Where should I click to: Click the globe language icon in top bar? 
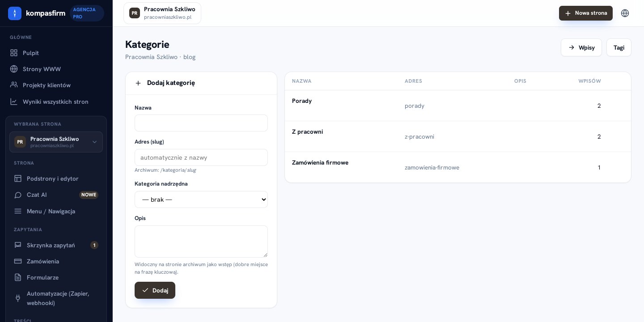[x=625, y=13]
